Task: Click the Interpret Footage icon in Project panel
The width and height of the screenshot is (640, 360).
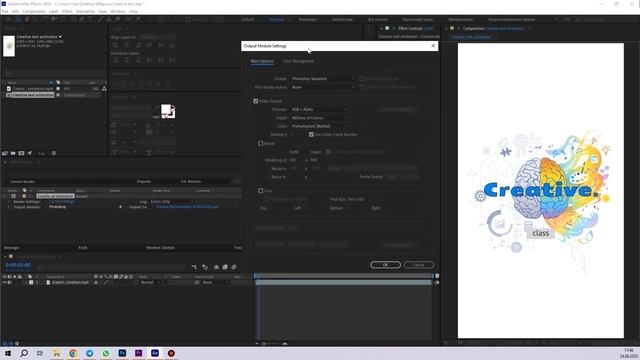Action: [x=5, y=153]
